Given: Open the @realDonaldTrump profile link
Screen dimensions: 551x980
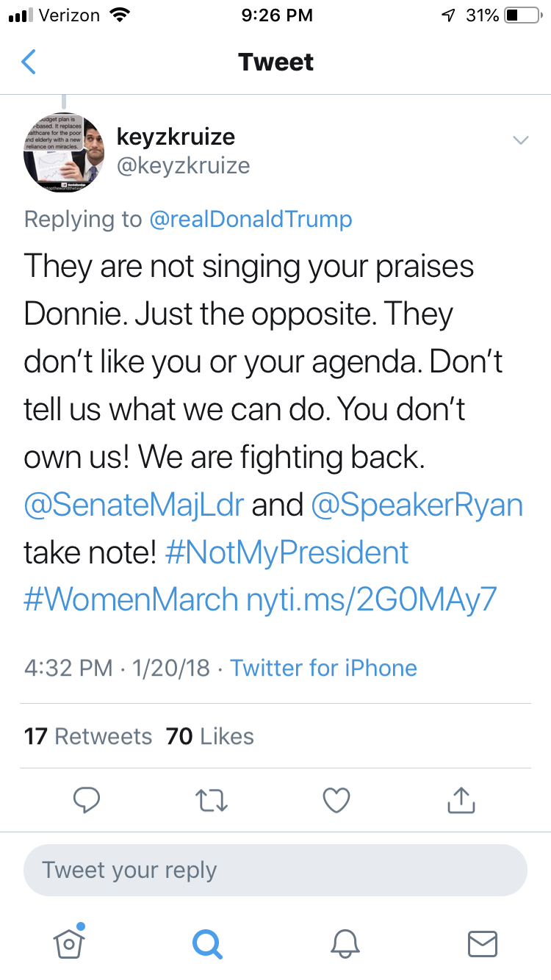Looking at the screenshot, I should 251,219.
